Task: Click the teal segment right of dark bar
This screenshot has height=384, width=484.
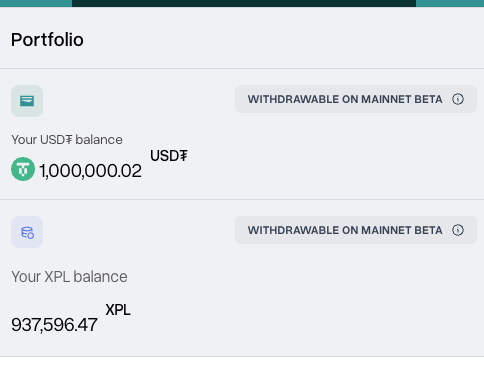Action: (x=450, y=3)
